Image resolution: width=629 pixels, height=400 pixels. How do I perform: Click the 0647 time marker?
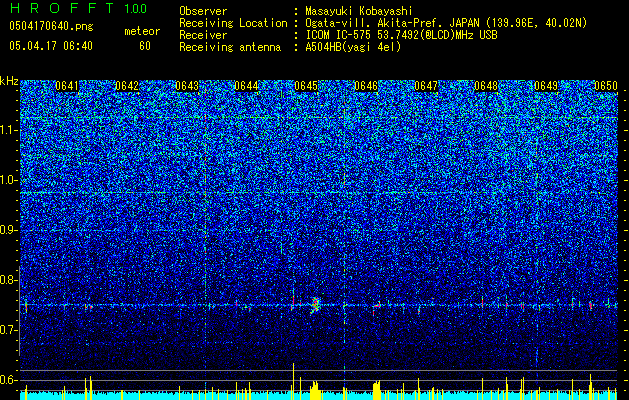click(x=426, y=86)
